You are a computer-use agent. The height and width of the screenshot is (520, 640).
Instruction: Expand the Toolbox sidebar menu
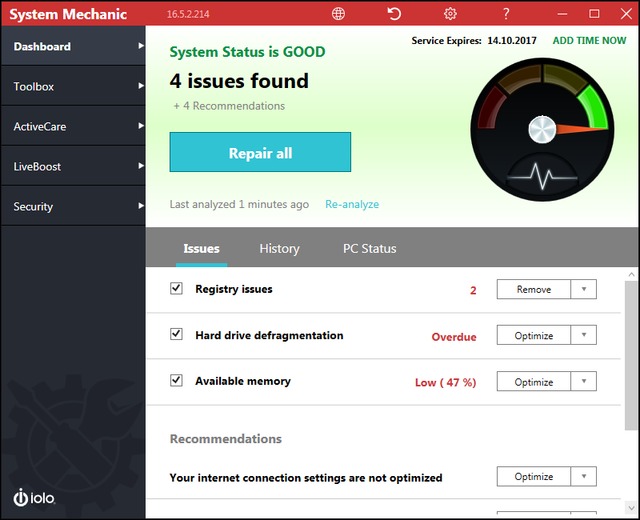(x=72, y=87)
